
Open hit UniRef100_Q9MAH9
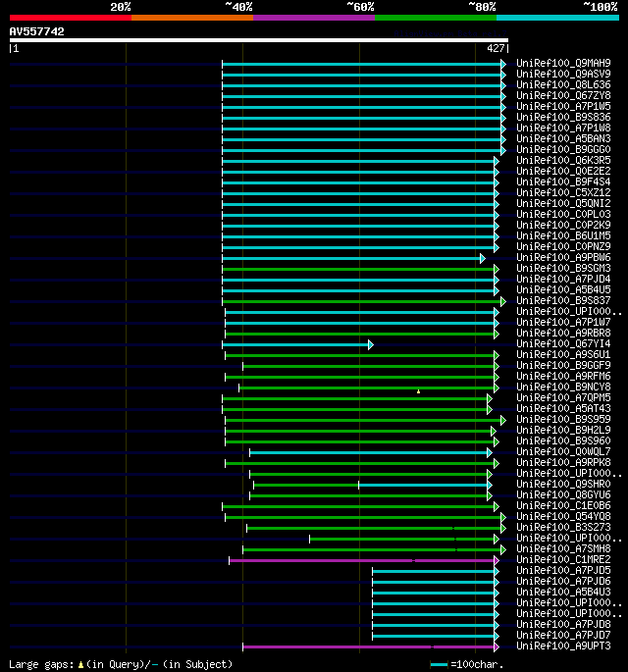pos(563,63)
